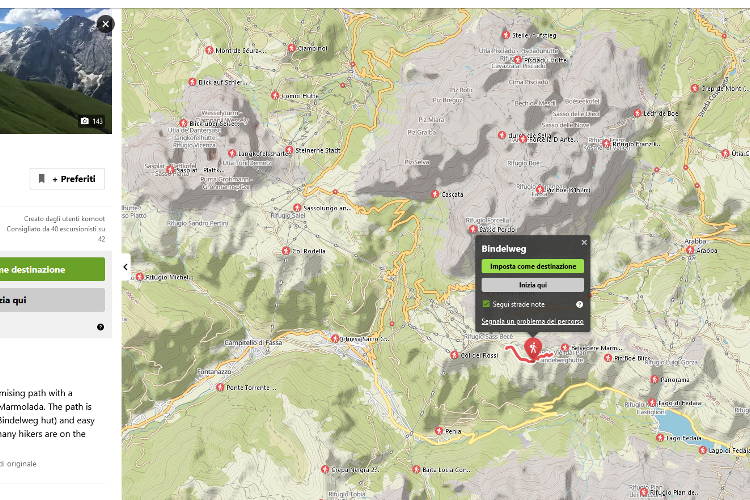Close the photo panel with X button

pyautogui.click(x=105, y=24)
